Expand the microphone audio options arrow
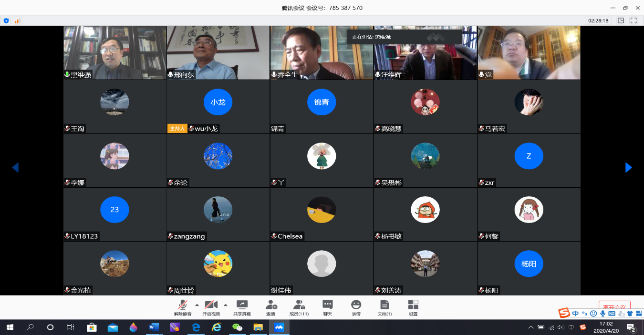 click(197, 305)
